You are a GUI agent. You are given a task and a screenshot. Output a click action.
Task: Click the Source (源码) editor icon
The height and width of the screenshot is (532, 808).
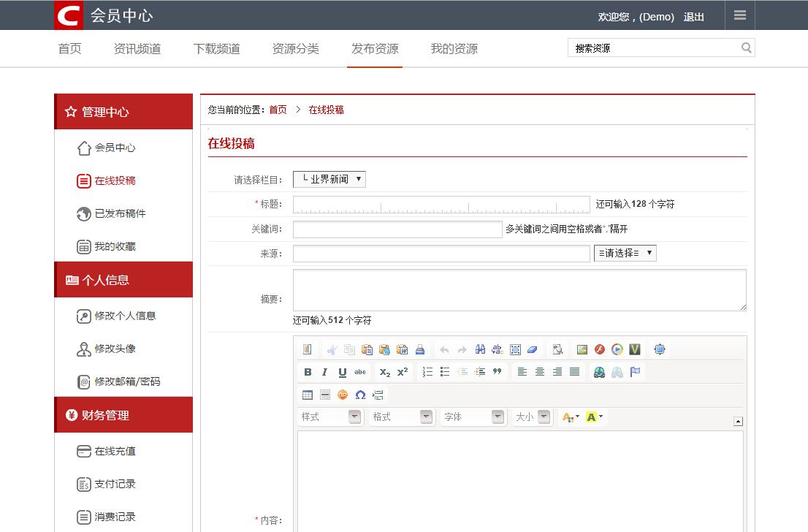[x=307, y=349]
